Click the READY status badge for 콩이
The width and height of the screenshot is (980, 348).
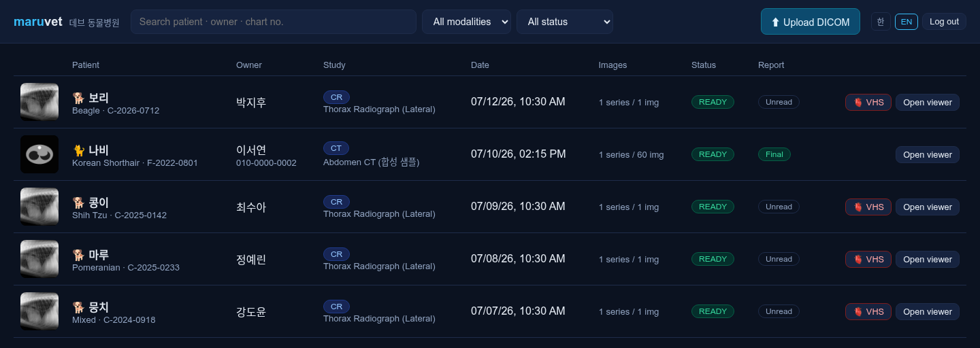pyautogui.click(x=713, y=207)
